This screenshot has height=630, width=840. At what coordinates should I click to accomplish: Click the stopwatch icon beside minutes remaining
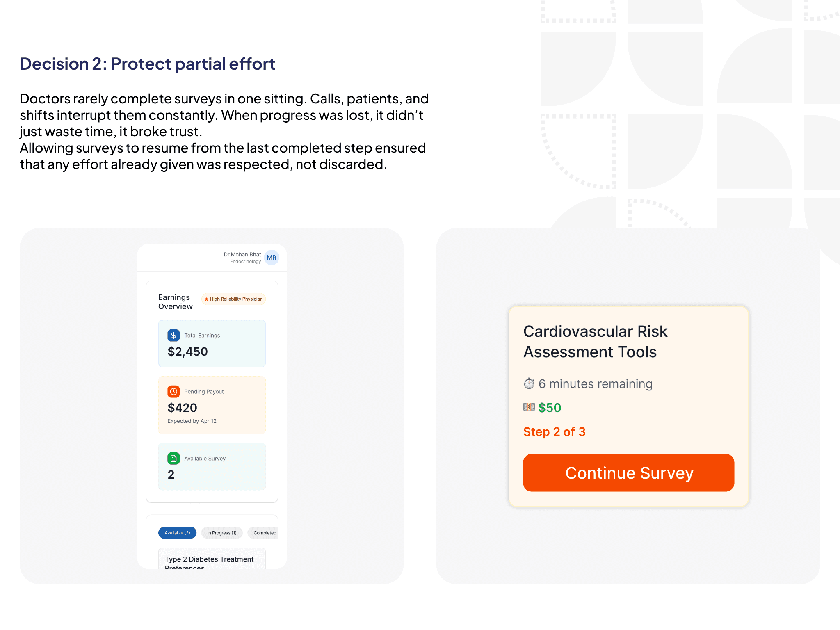tap(529, 383)
